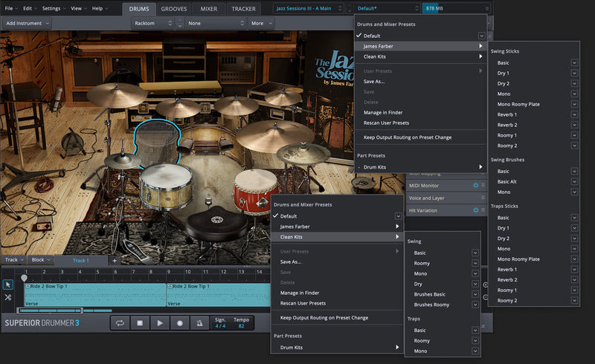Click the drum throne seat
This screenshot has width=595, height=364.
[x=216, y=223]
